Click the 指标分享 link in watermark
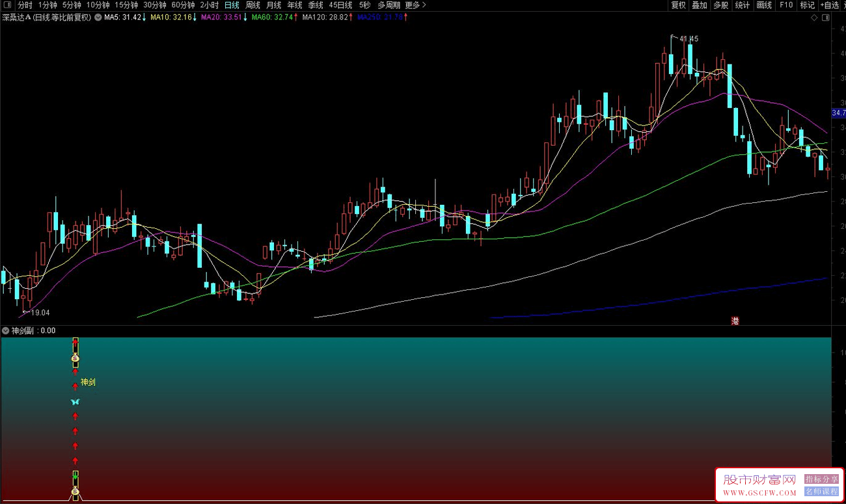The height and width of the screenshot is (504, 846). coord(821,479)
